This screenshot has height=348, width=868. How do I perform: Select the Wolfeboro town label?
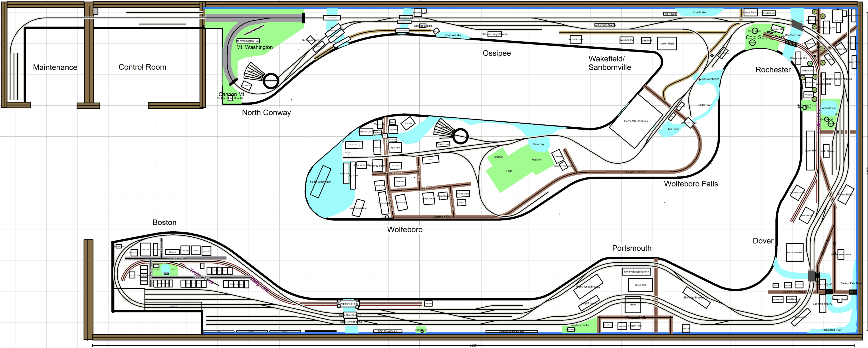tap(405, 230)
